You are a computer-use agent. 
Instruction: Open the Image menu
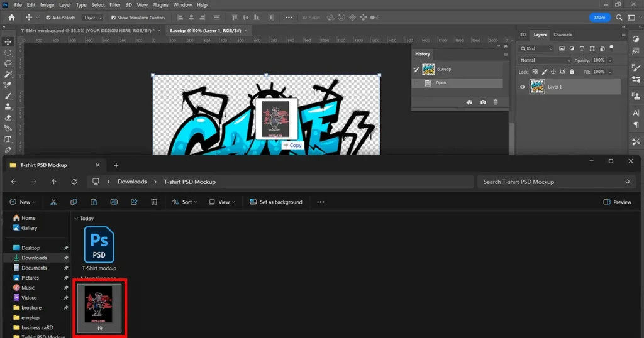pyautogui.click(x=47, y=5)
